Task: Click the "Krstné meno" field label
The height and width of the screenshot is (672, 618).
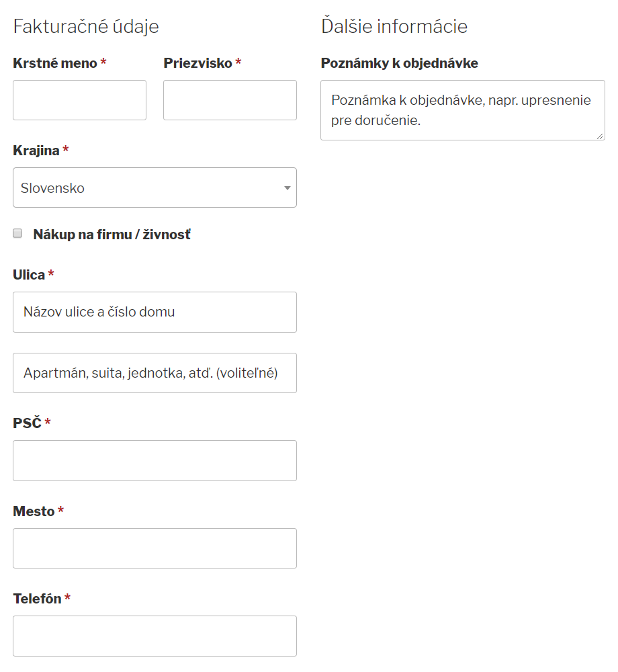Action: coord(56,63)
